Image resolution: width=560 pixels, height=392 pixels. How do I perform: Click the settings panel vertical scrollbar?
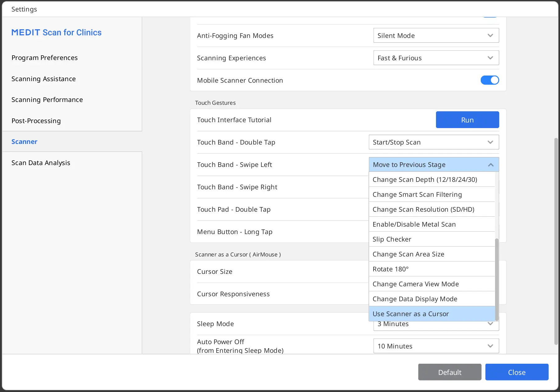(556, 241)
